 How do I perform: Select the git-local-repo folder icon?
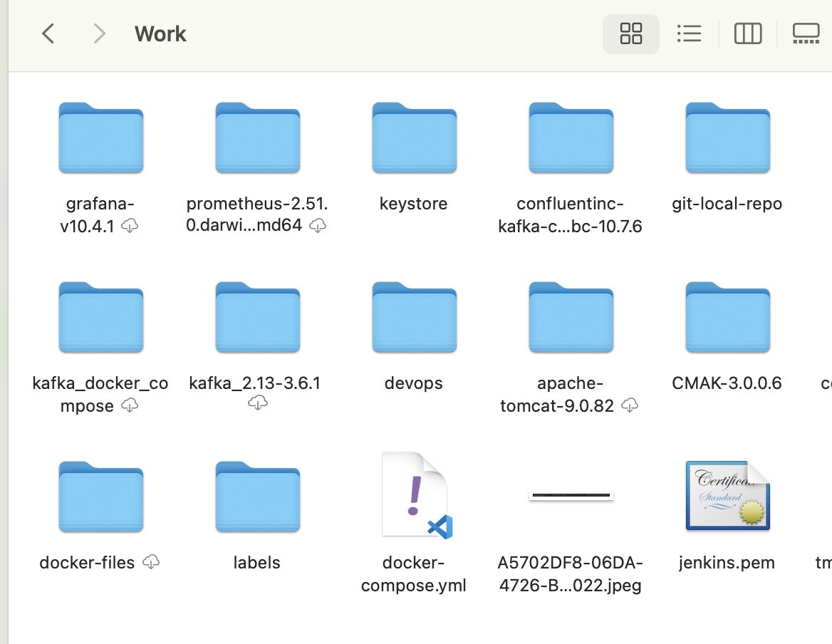(727, 138)
